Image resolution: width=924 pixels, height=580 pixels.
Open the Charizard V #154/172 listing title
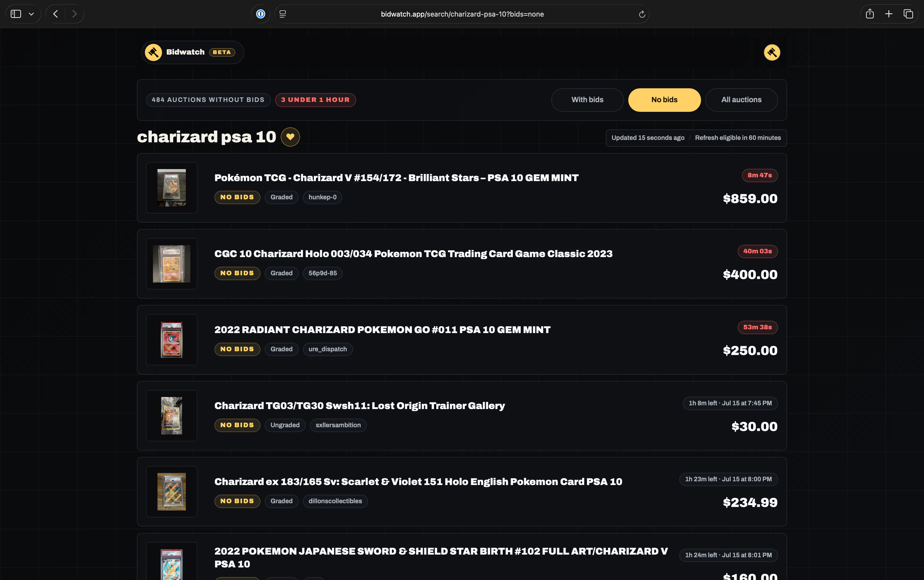396,178
